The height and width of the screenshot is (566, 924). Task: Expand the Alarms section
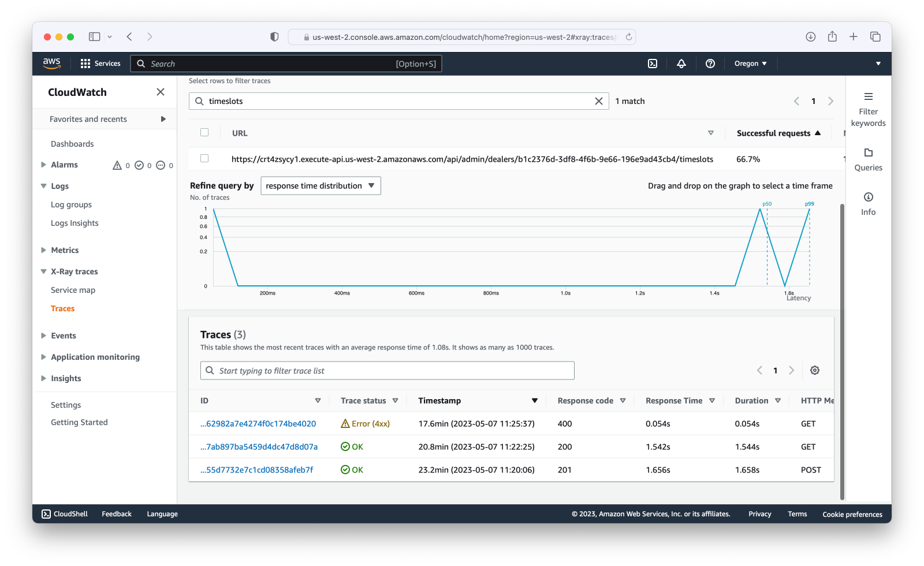coord(43,165)
